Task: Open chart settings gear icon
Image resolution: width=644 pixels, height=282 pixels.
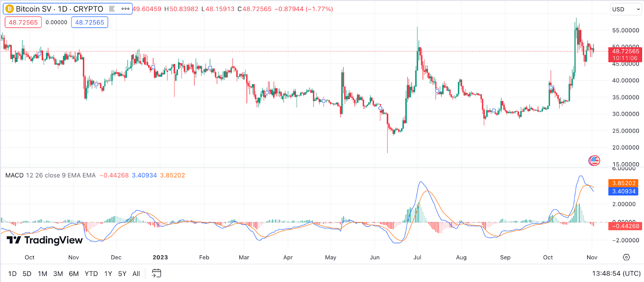Action: pos(626,257)
